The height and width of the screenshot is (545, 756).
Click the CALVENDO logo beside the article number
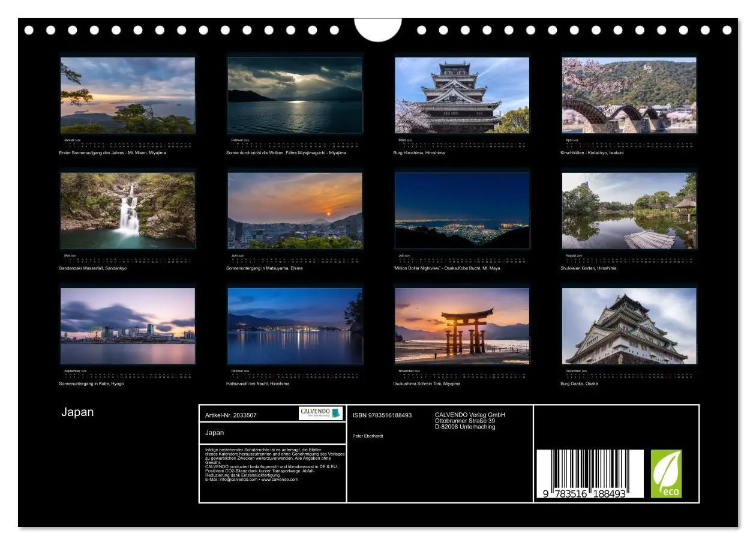point(321,414)
